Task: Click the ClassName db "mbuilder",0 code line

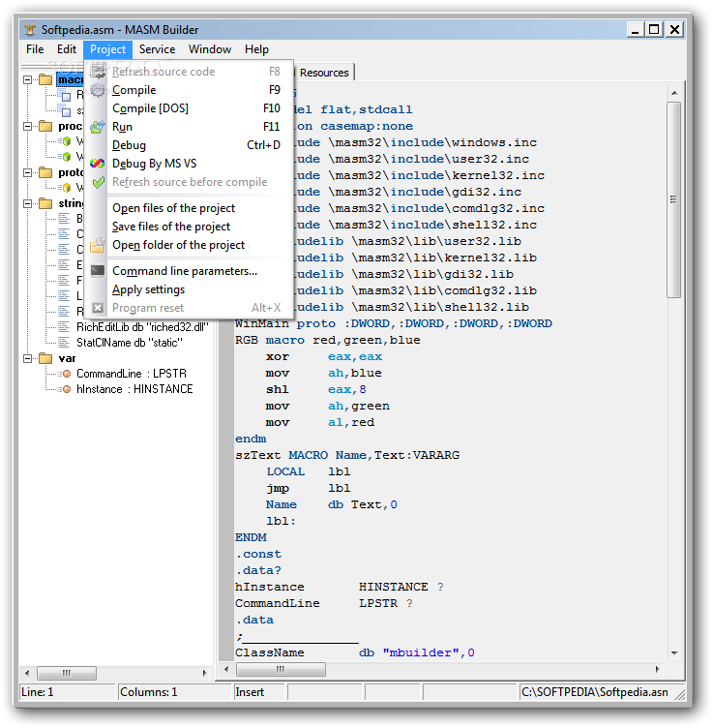Action: point(355,652)
